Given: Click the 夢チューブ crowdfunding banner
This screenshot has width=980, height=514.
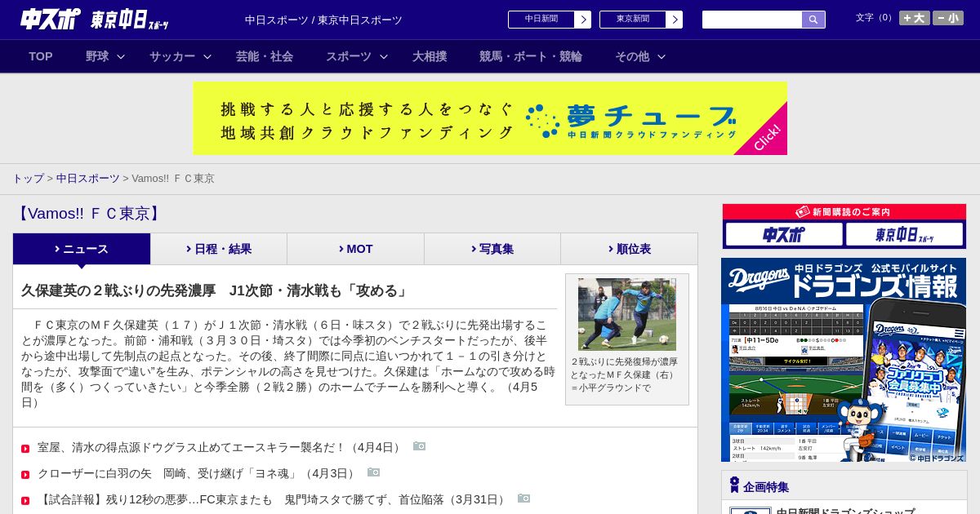Looking at the screenshot, I should [490, 117].
